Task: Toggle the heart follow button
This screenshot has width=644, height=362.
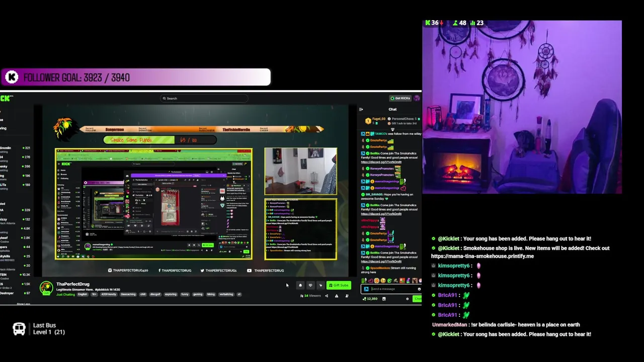Action: (x=310, y=285)
